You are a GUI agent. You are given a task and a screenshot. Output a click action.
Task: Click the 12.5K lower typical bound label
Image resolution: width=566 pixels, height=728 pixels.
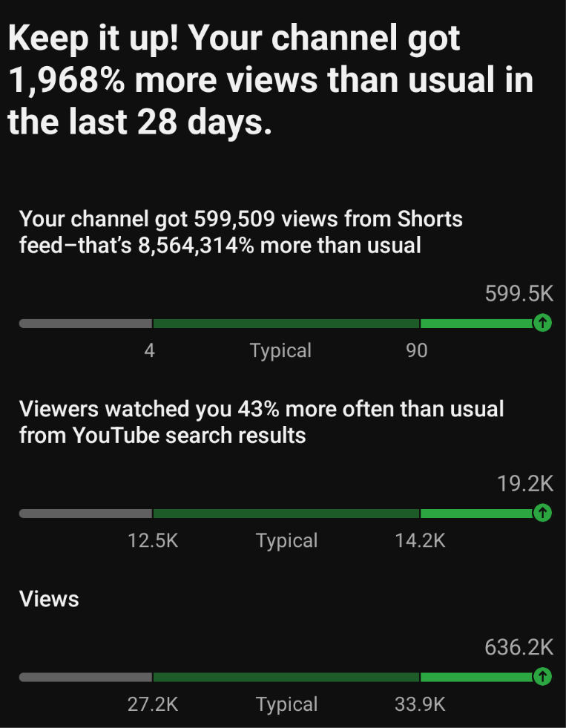[x=153, y=541]
